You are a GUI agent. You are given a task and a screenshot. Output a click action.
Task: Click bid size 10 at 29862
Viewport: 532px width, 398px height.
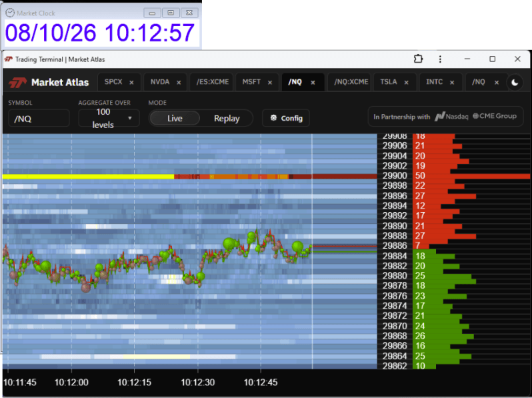421,366
